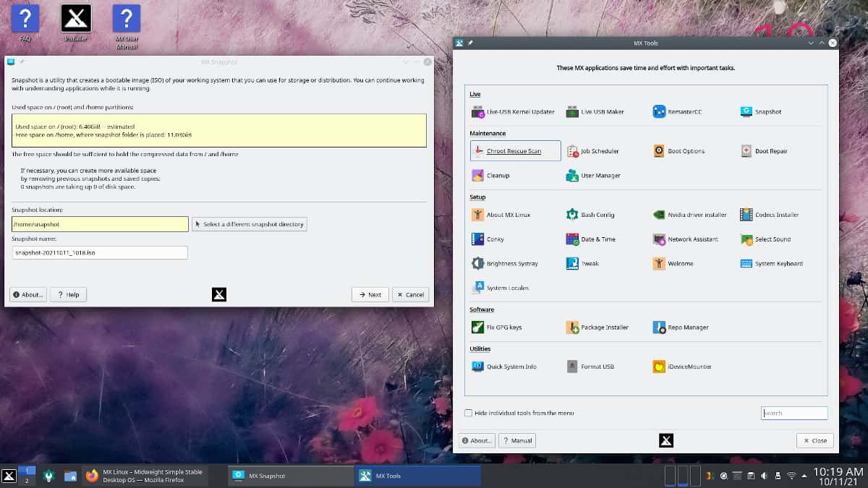Screen dimensions: 868x488
Task: Open the Installer desktop icon
Action: (x=76, y=23)
